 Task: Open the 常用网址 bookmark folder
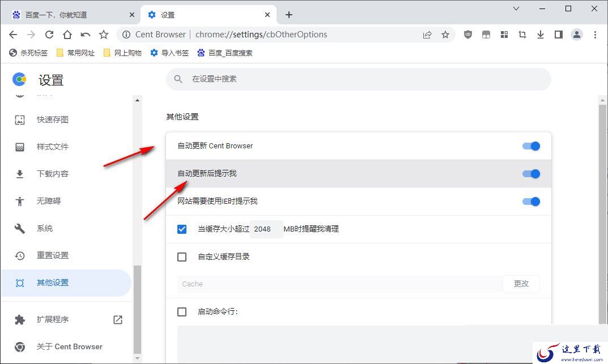point(75,53)
